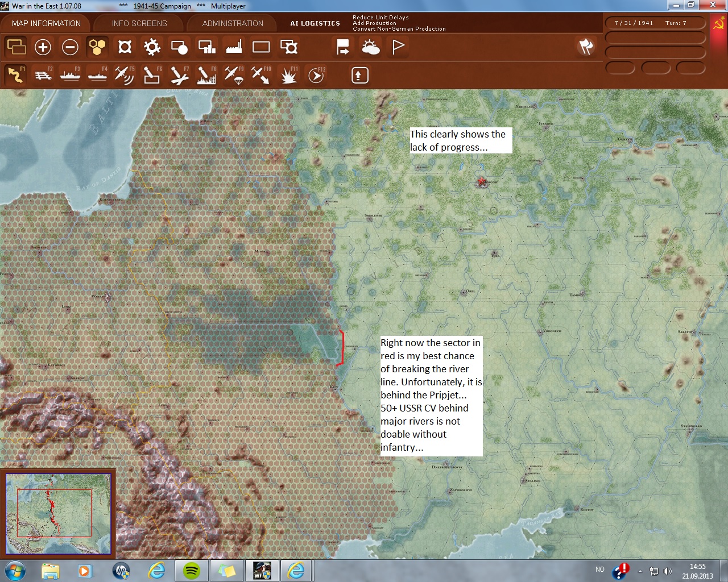728x582 pixels.
Task: Toggle the hex grid display
Action: pyautogui.click(x=97, y=47)
